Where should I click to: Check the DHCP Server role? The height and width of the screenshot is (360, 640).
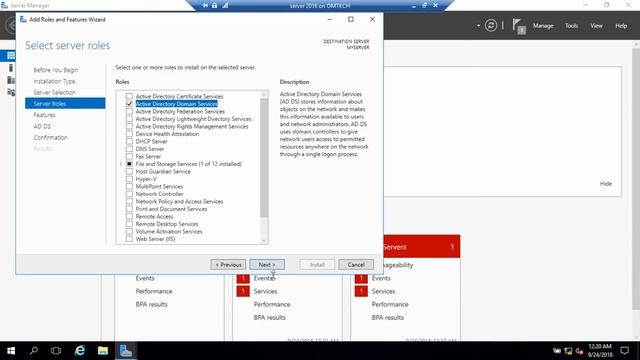(129, 141)
